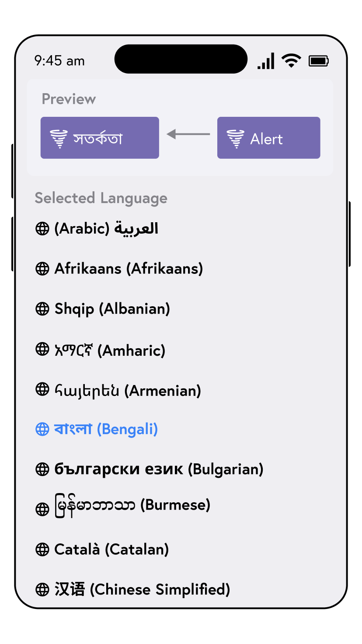Screen dimensions: 362x644
Task: Click the tornado icon on Bengali preview
Action: 58,139
